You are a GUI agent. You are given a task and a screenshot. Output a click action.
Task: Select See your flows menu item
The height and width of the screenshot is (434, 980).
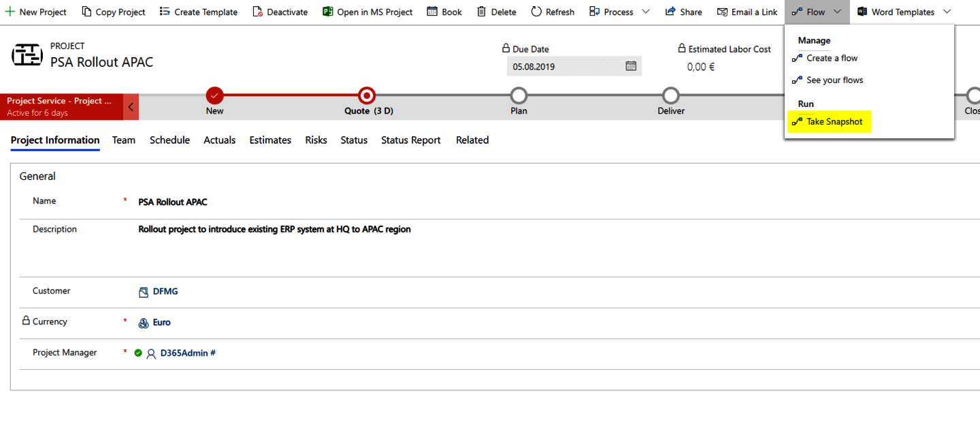tap(834, 80)
